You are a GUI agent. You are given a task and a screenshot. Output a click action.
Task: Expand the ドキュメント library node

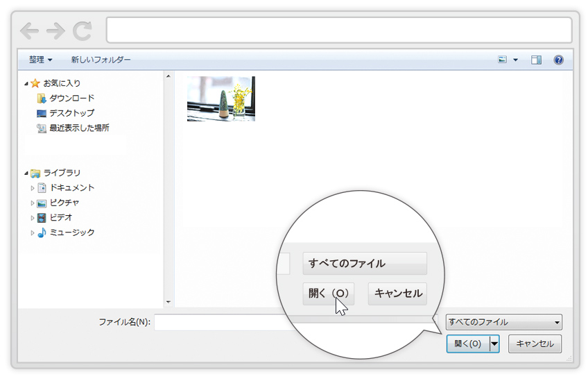click(33, 188)
